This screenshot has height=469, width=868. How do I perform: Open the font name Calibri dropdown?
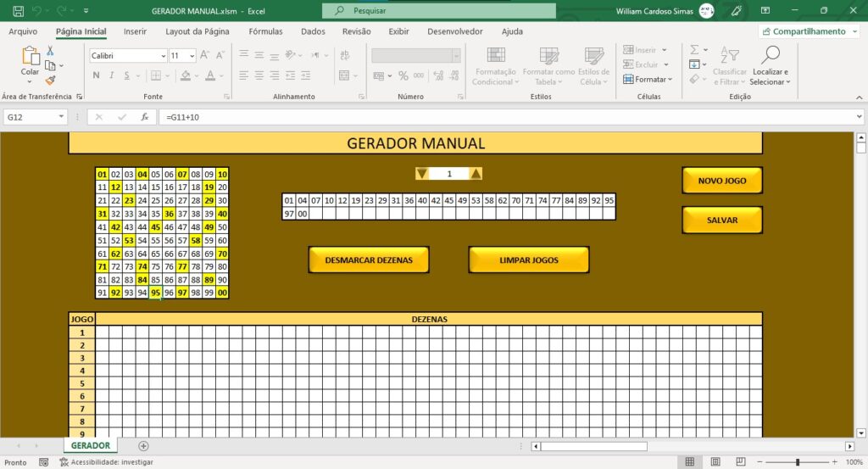[x=164, y=56]
